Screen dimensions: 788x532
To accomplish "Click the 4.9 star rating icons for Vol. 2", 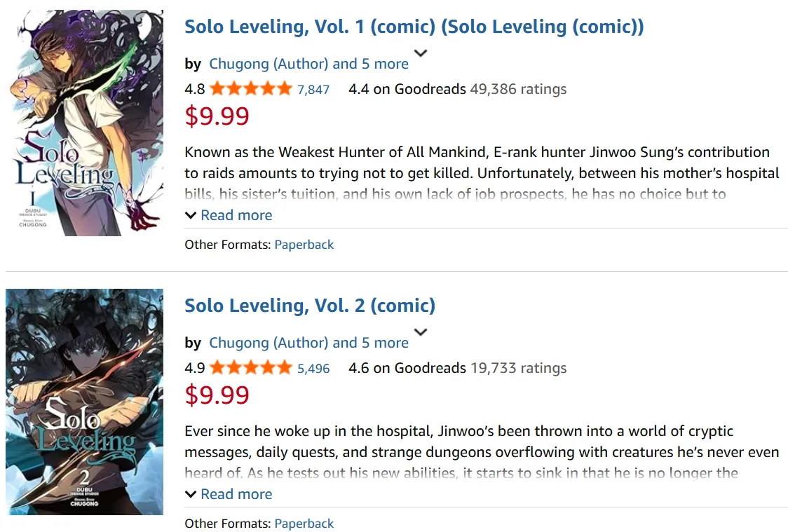I will pos(250,368).
